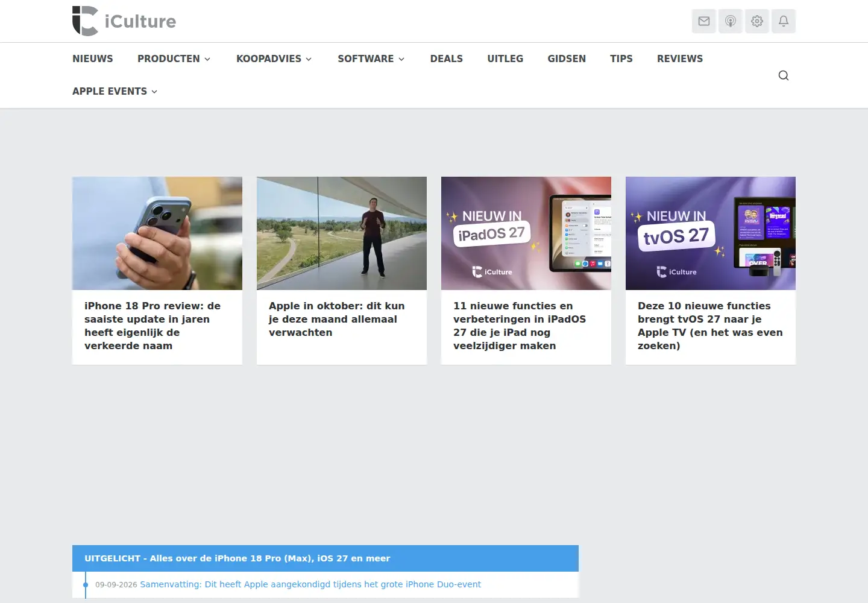This screenshot has height=603, width=868.
Task: Click the 09-09-2026 date text
Action: (x=116, y=585)
